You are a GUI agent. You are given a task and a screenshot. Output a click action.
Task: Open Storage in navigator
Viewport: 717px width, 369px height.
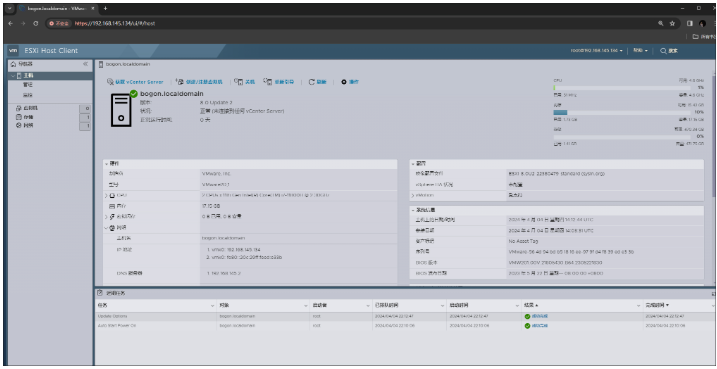(x=25, y=117)
